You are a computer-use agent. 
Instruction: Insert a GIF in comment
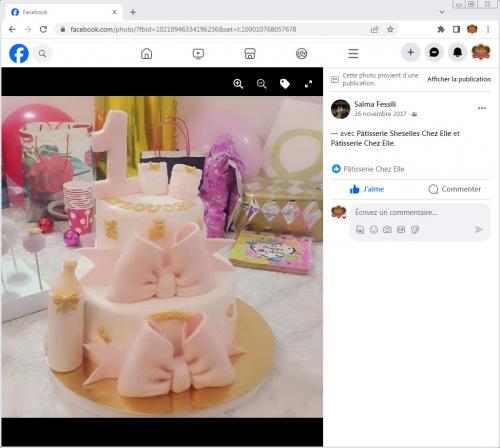pyautogui.click(x=401, y=229)
